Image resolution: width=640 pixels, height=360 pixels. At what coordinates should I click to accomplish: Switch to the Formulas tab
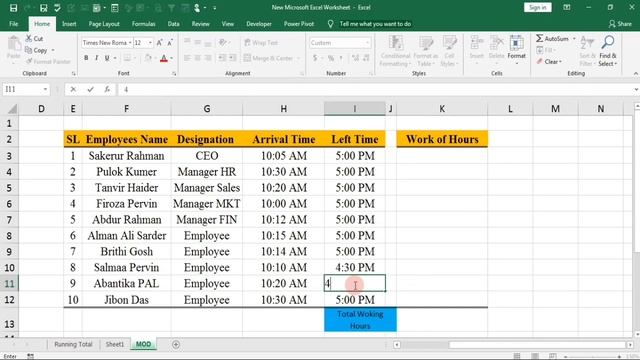click(143, 24)
